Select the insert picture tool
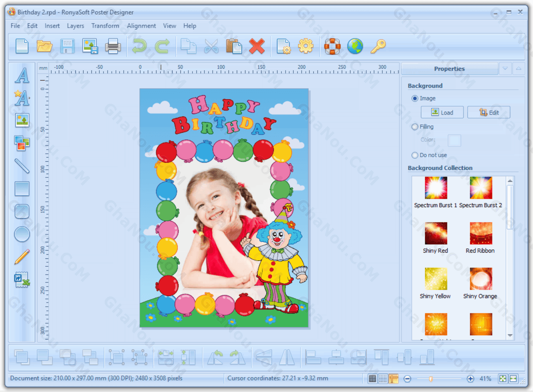 [22, 120]
